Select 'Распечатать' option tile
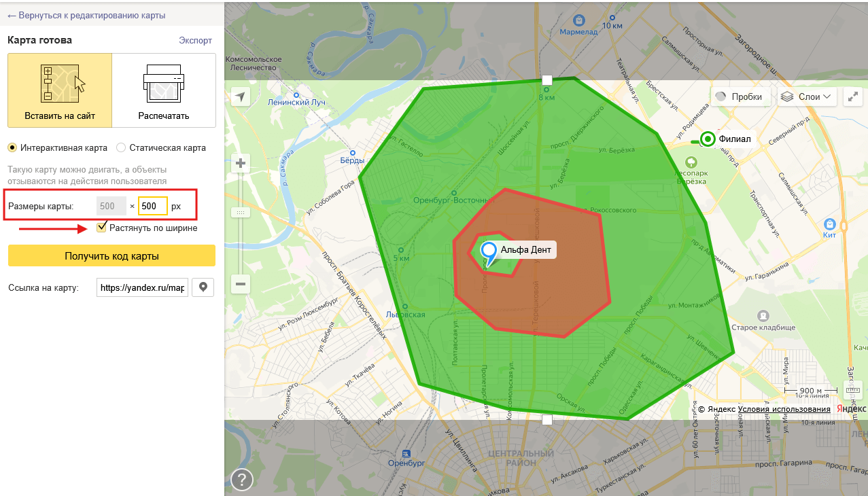Screen dimensions: 868x496 tap(164, 90)
